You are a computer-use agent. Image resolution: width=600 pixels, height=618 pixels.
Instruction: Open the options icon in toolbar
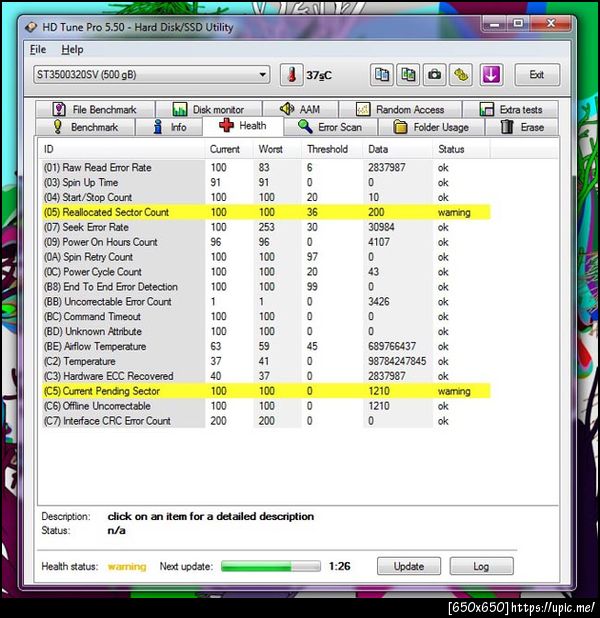tap(461, 74)
